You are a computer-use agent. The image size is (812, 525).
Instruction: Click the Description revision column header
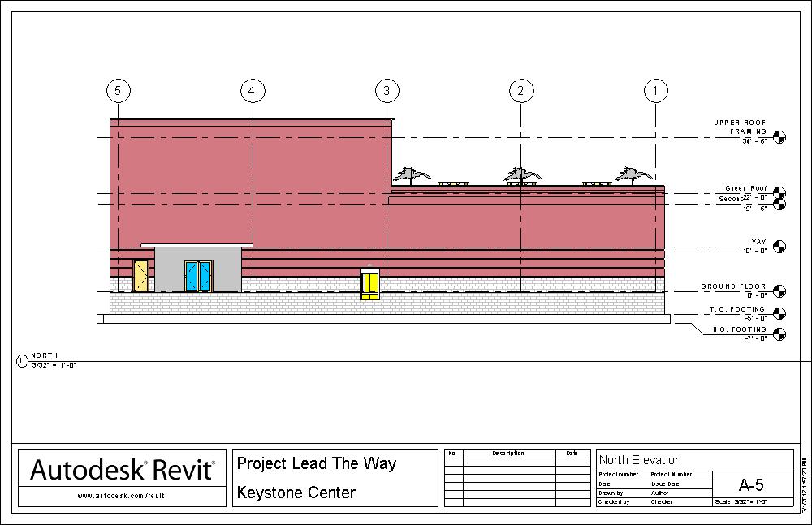[508, 454]
